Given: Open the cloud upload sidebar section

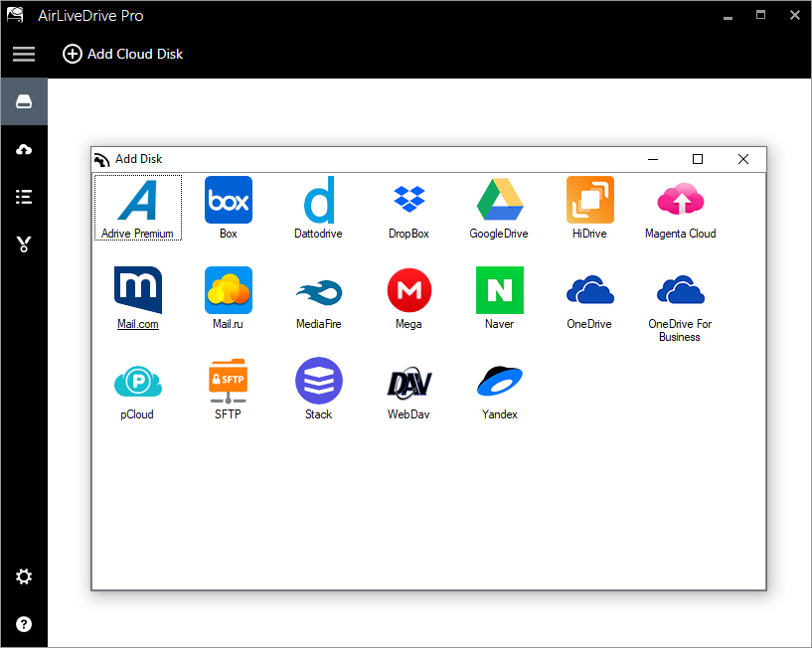Looking at the screenshot, I should pos(24,150).
